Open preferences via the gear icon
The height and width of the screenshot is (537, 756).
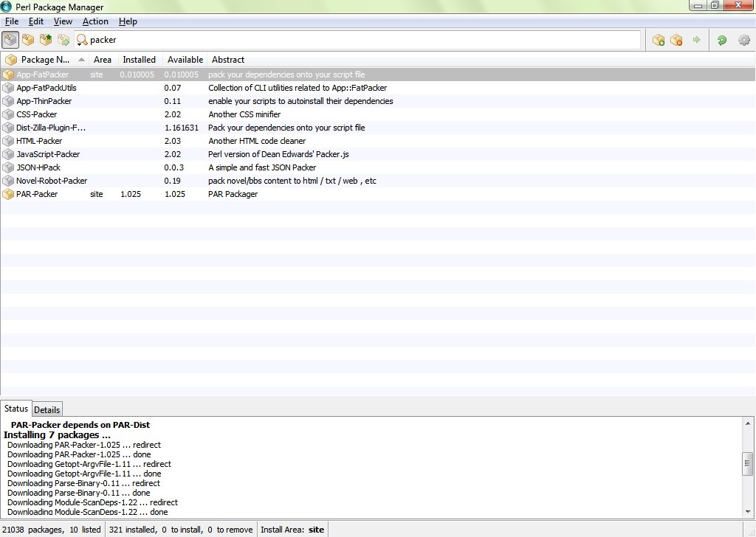pos(744,40)
